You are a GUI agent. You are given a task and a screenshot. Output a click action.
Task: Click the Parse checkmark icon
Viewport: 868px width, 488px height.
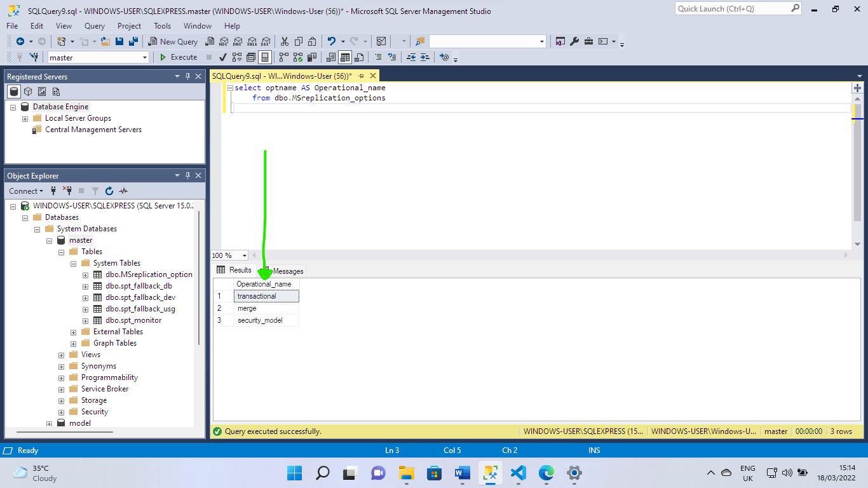223,57
